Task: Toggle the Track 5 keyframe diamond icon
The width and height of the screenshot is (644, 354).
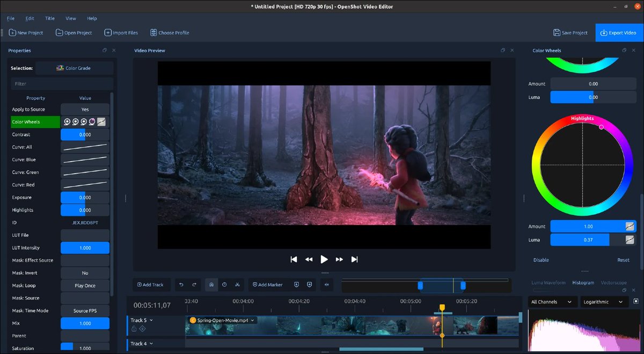Action: (x=142, y=329)
